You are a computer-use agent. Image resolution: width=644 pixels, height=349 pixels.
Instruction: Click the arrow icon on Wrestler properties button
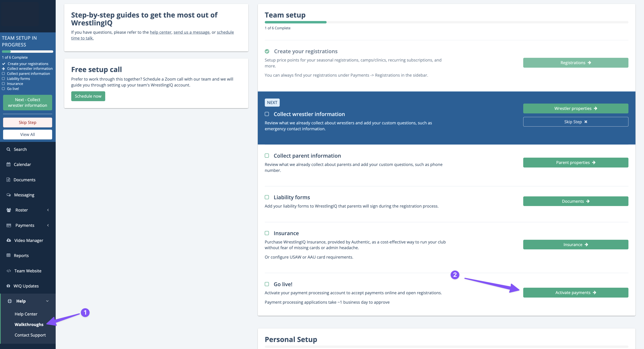(x=596, y=108)
